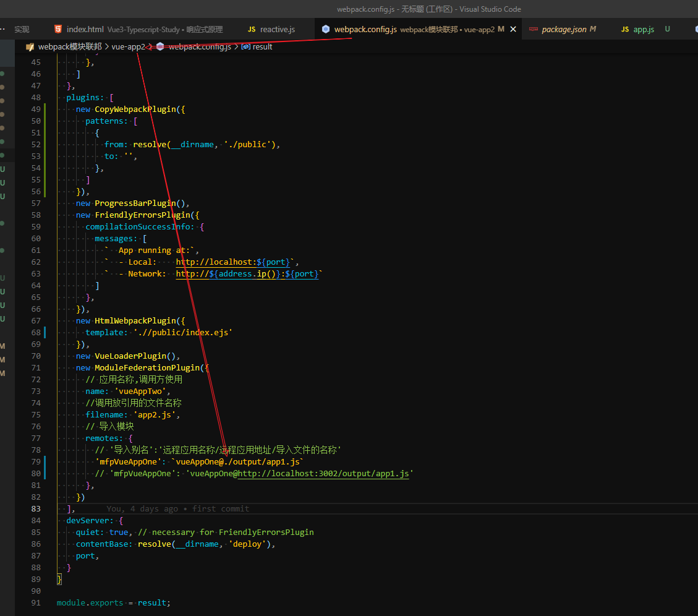The image size is (698, 616).
Task: Click the compilationSuccessInfo property
Action: 137,227
